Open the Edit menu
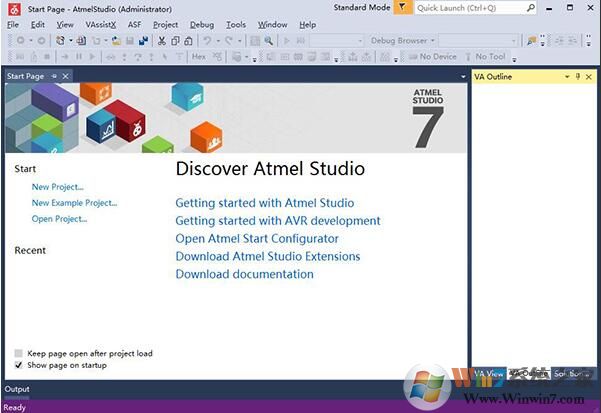 click(38, 25)
